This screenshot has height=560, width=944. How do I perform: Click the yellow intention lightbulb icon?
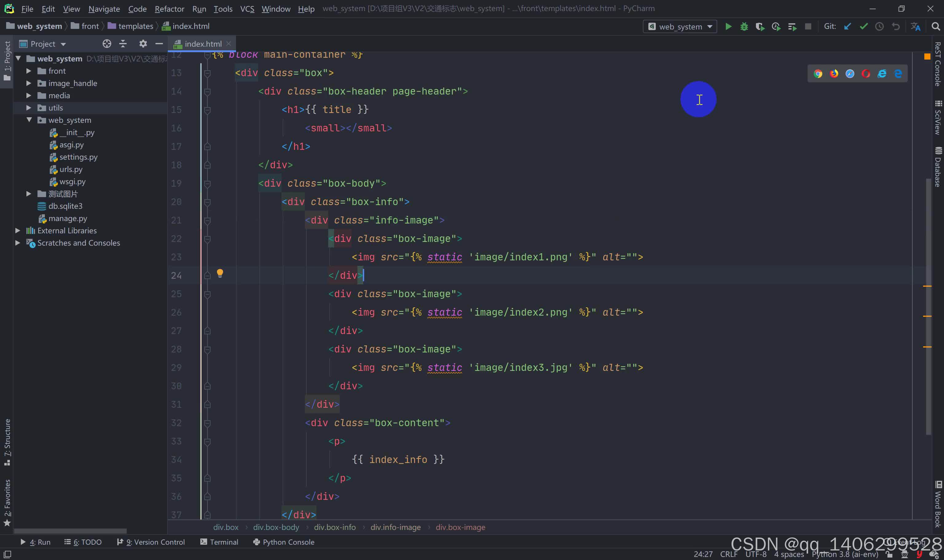[x=220, y=273]
